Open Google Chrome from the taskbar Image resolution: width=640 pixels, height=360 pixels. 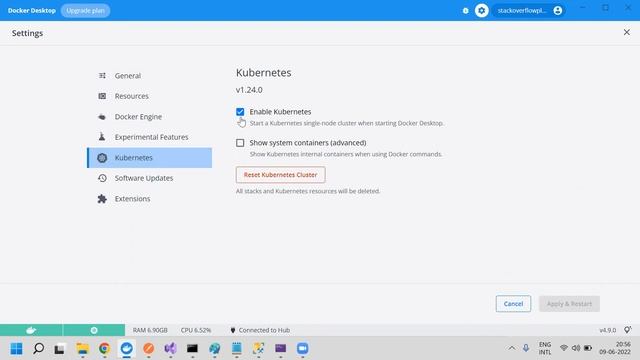tap(104, 349)
